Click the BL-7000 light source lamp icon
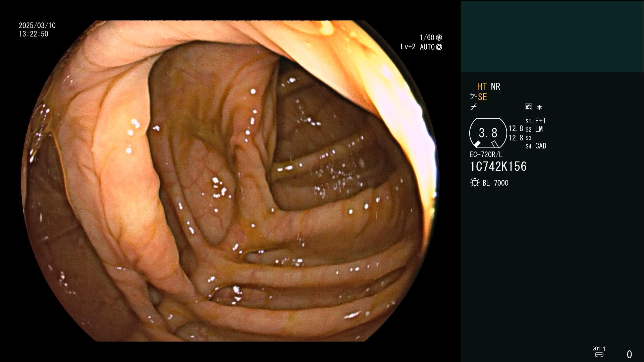The width and height of the screenshot is (644, 362). (475, 183)
